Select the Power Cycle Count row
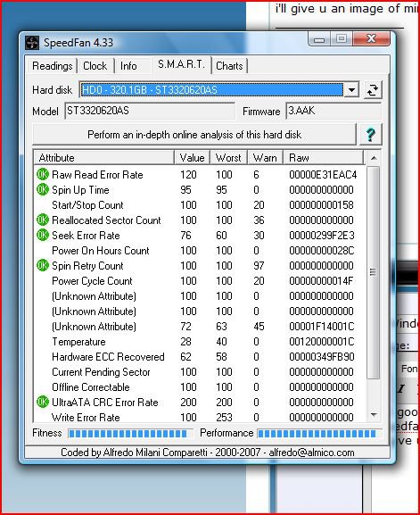 (199, 281)
